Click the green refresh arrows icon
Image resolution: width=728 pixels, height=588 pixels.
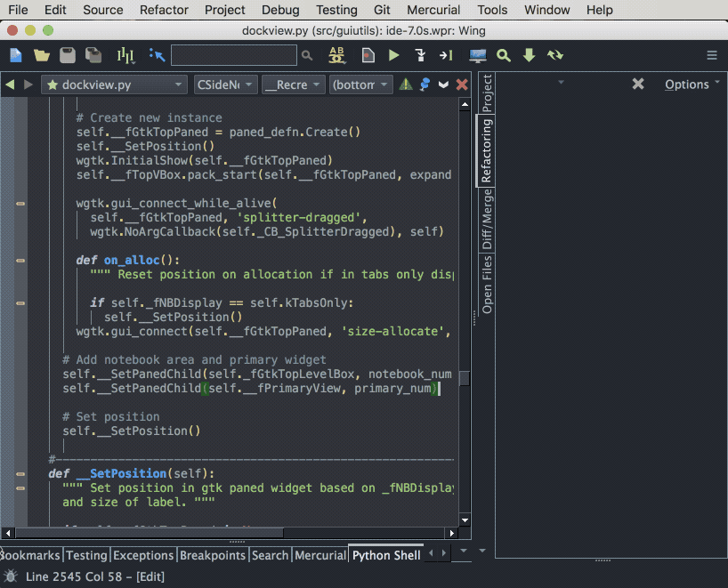tap(555, 55)
